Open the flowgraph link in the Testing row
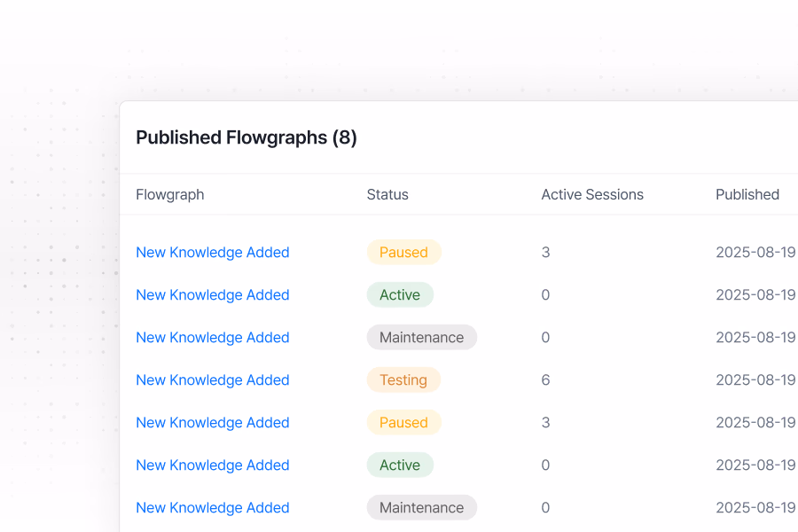Viewport: 798px width, 532px height. (212, 380)
